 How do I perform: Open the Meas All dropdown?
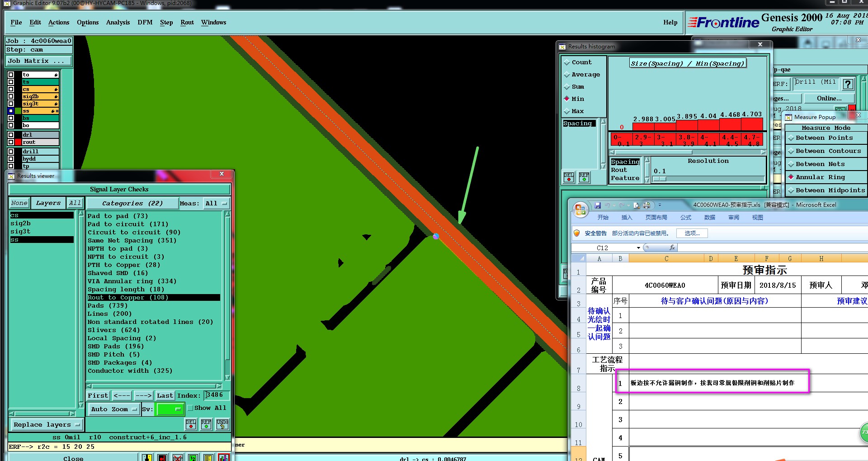217,204
